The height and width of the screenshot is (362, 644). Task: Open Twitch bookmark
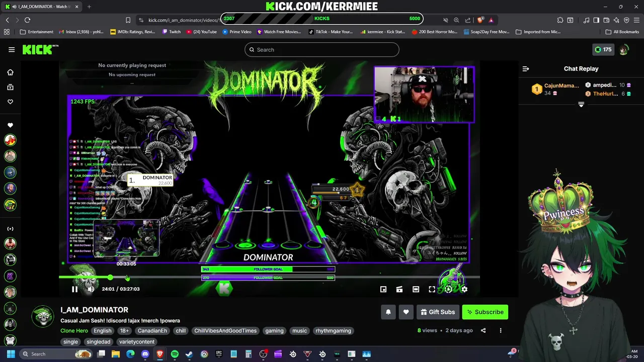click(x=172, y=32)
